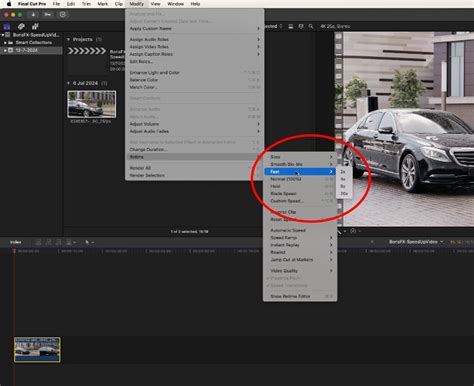Choose Balance Color
Screen dimensions: 474x386
point(194,80)
